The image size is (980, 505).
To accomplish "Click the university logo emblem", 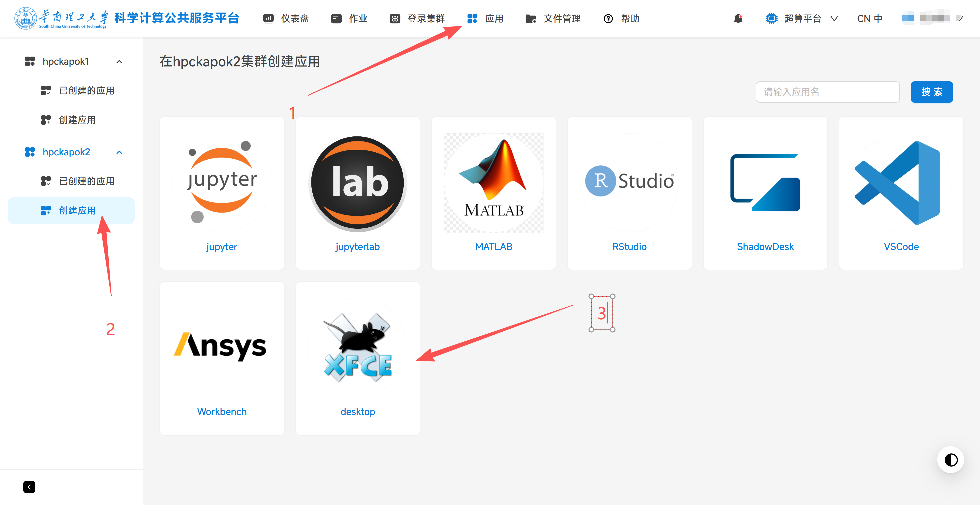I will click(x=25, y=18).
